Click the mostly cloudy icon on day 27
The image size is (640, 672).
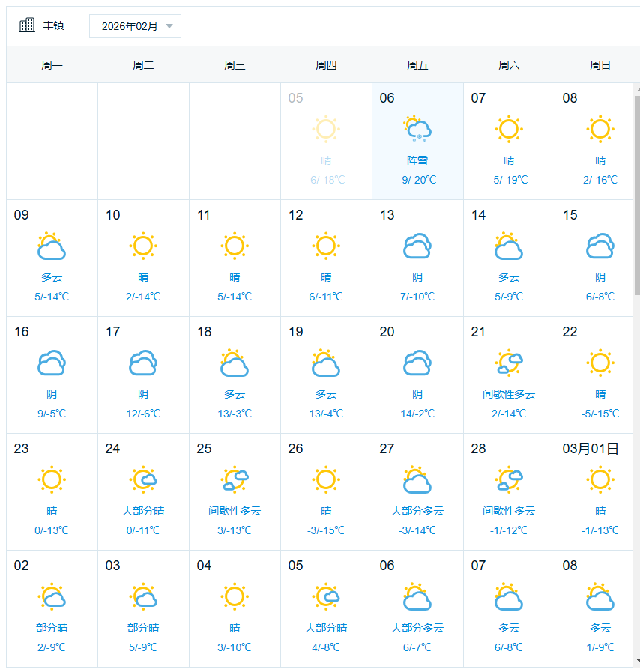coord(417,479)
